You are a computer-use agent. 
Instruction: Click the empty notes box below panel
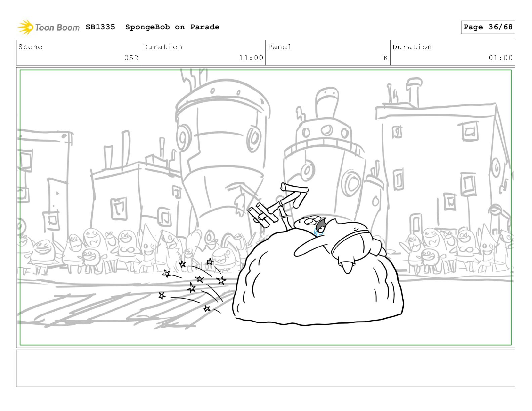(265, 368)
